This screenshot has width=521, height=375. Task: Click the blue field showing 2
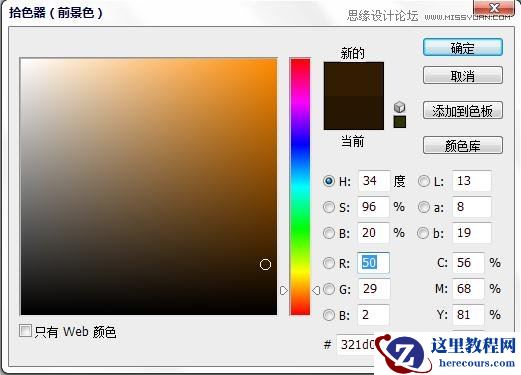373,315
